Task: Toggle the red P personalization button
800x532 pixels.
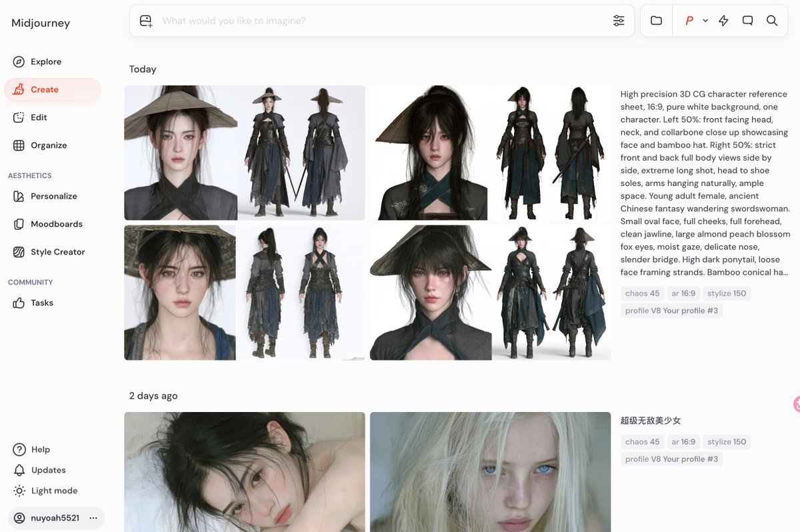Action: click(x=689, y=21)
